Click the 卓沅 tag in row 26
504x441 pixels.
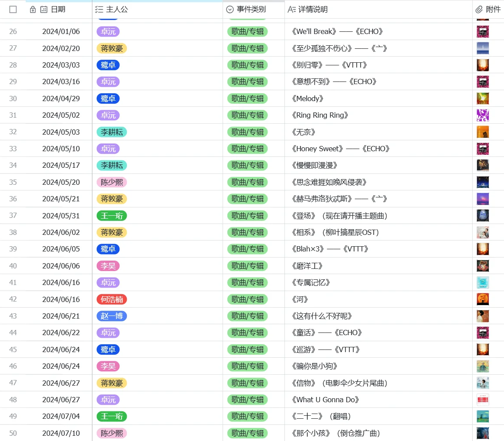pos(108,31)
